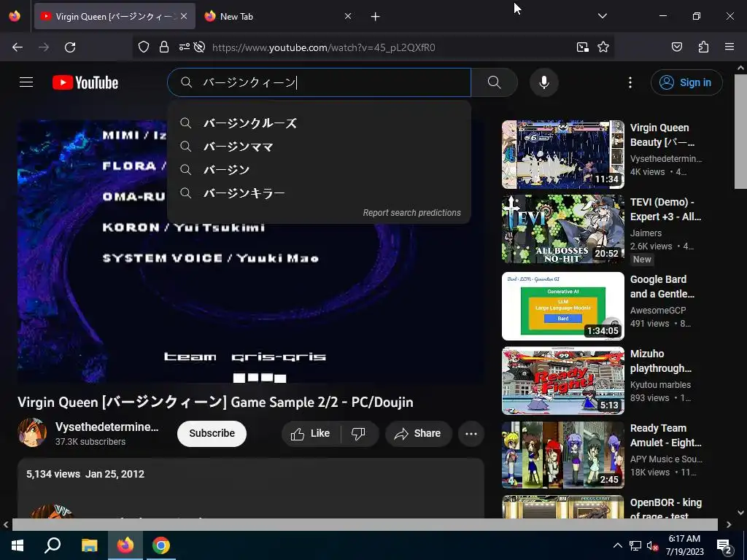Viewport: 747px width, 560px height.
Task: Open Virgin Queen Beauty video thumbnail
Action: [562, 155]
